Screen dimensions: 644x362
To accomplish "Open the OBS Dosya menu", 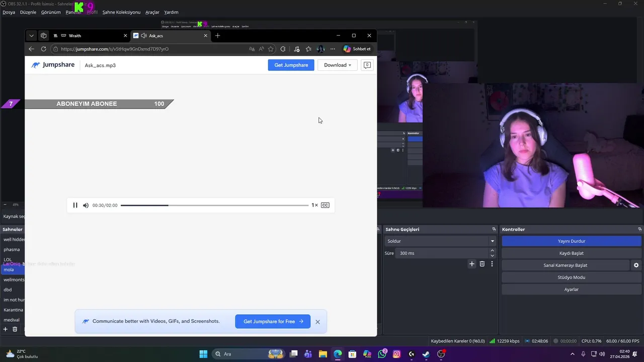I will (x=9, y=12).
